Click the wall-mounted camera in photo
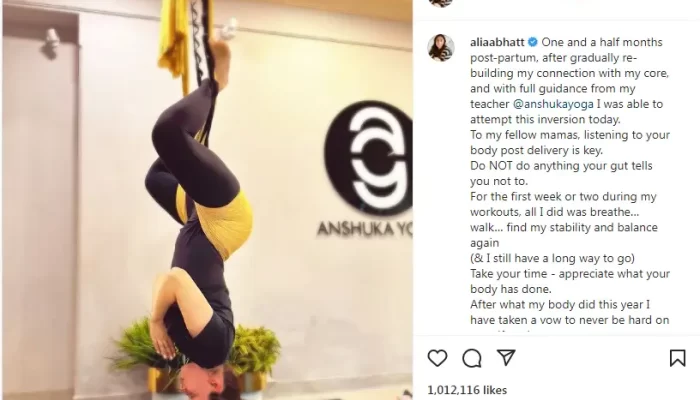The height and width of the screenshot is (400, 700). pyautogui.click(x=50, y=42)
